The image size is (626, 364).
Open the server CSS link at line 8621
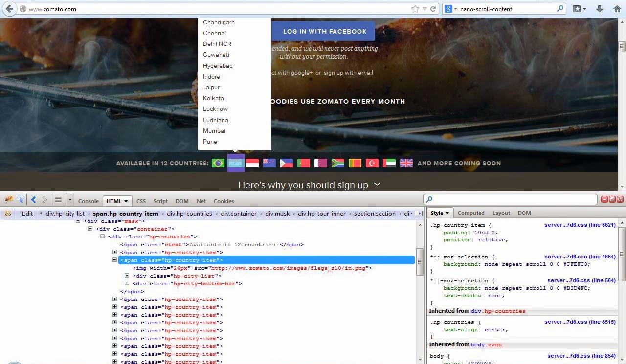pos(580,225)
